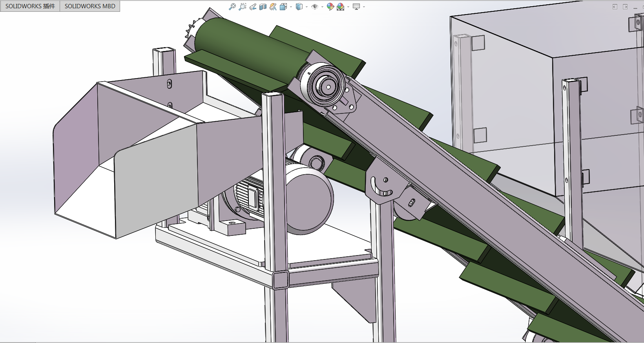The width and height of the screenshot is (644, 343).
Task: Click the Previous View icon
Action: (253, 7)
